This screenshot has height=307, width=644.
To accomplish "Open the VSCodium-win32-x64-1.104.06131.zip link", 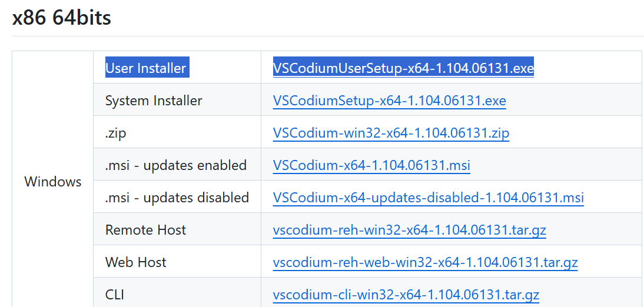I will pyautogui.click(x=391, y=133).
